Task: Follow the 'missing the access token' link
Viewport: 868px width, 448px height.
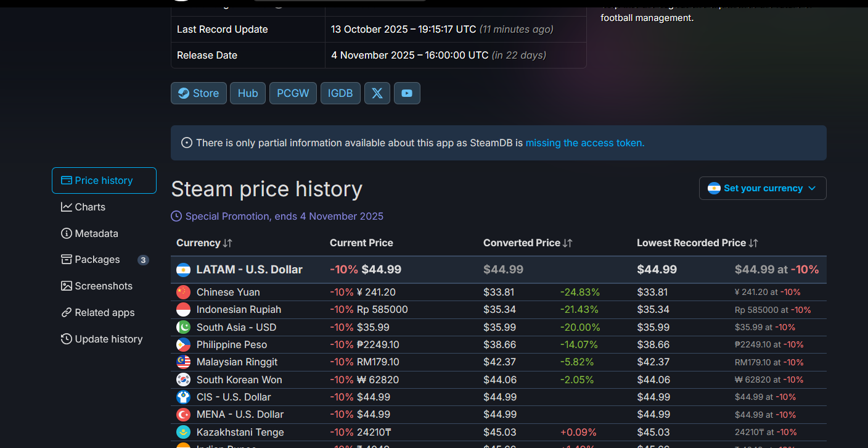Action: pos(584,143)
